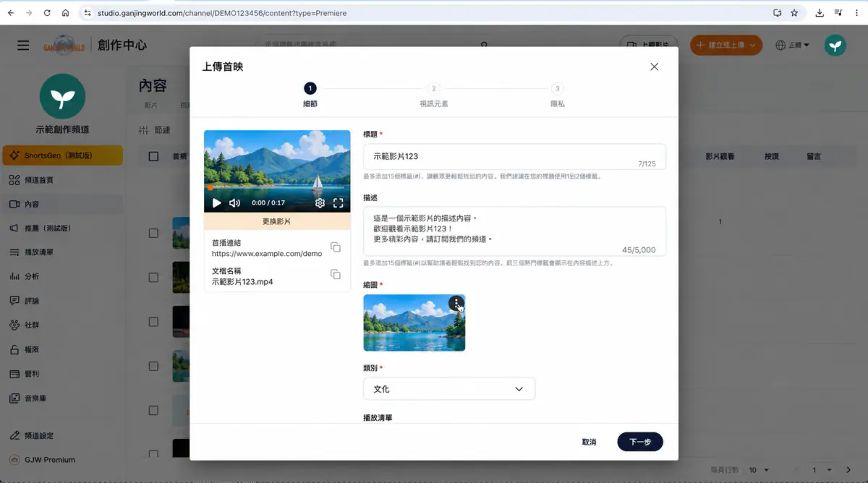This screenshot has width=868, height=483.
Task: Open the hamburger main menu
Action: (23, 46)
